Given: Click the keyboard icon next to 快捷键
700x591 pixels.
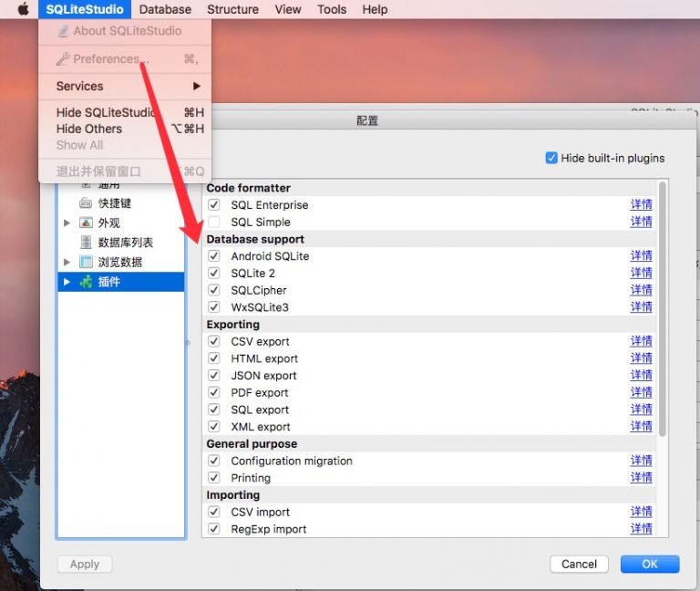Looking at the screenshot, I should (86, 203).
